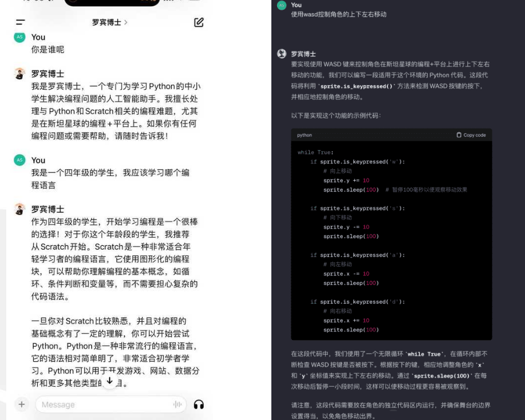Click the while True line in code block
The image size is (525, 420).
315,153
